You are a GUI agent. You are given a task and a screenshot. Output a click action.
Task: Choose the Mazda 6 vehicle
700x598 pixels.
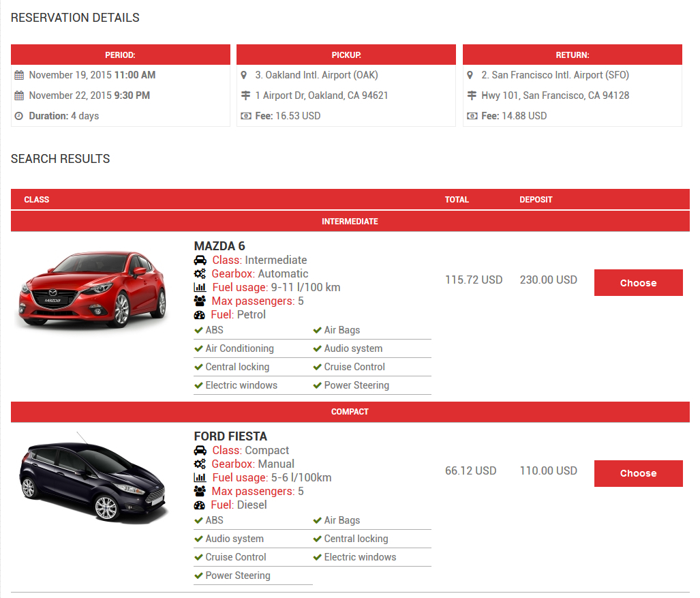[x=638, y=282]
